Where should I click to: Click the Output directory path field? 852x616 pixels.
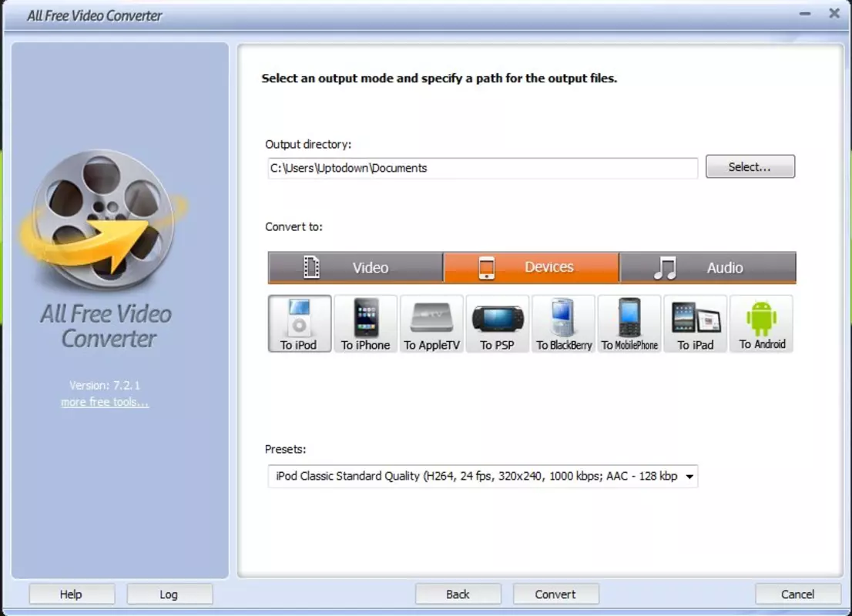(x=482, y=168)
